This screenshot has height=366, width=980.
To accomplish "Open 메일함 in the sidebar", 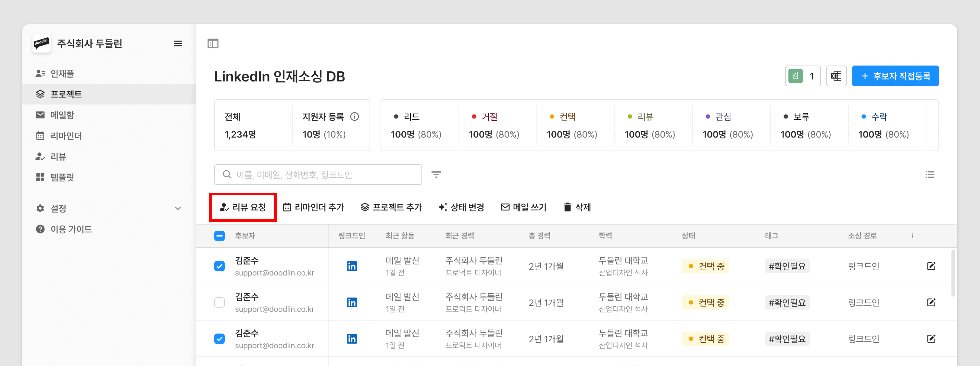I will [62, 115].
